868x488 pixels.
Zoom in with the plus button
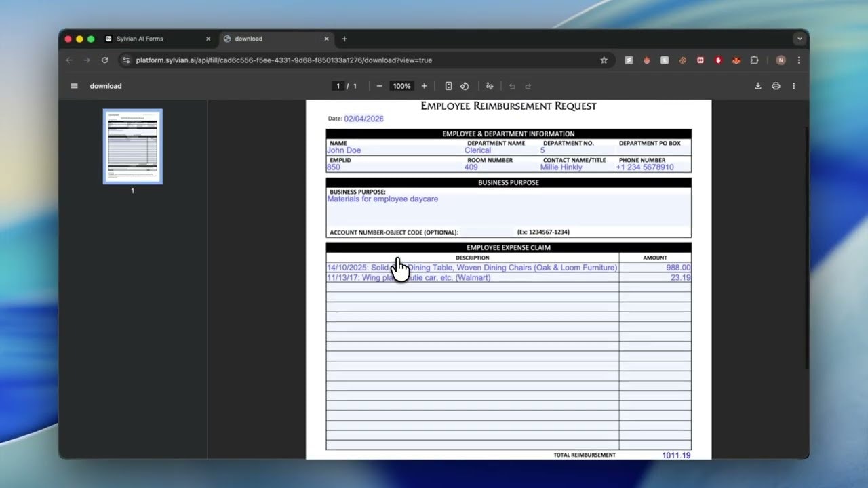pyautogui.click(x=425, y=86)
